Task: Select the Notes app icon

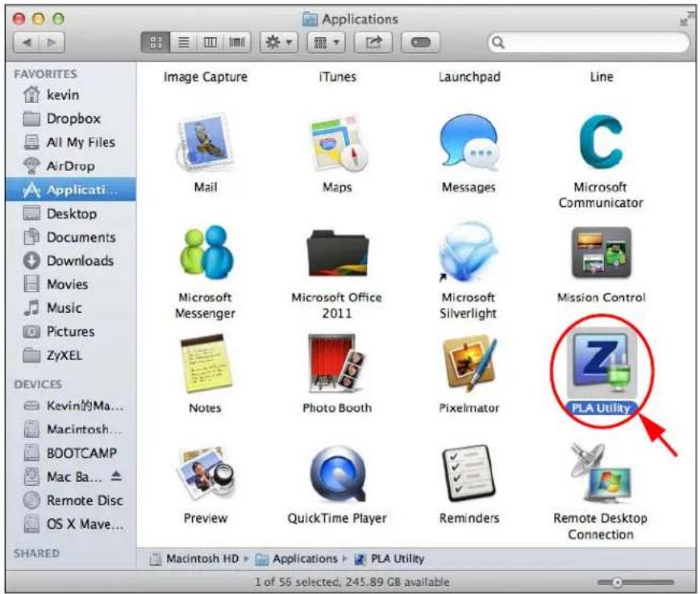Action: (206, 364)
